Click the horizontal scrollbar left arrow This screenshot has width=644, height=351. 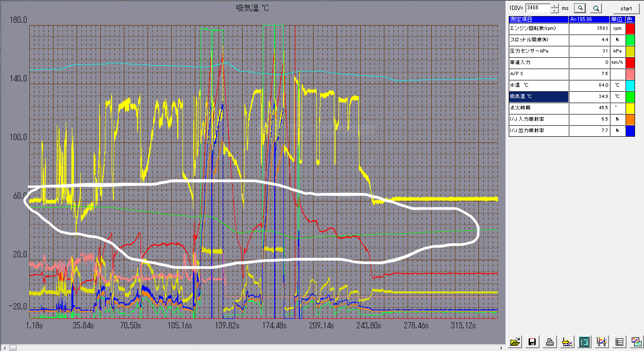coord(4,348)
